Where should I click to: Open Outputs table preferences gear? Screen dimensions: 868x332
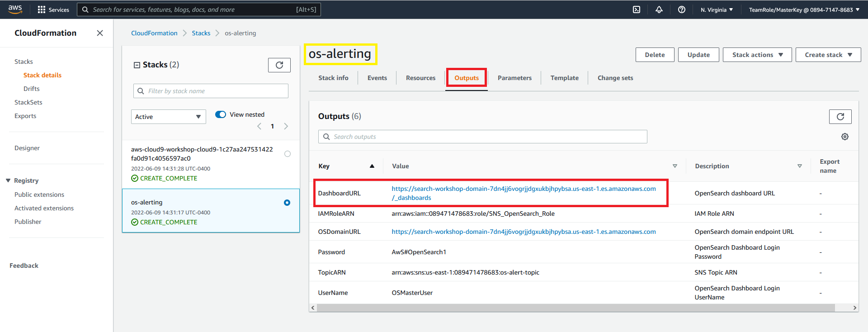point(845,137)
